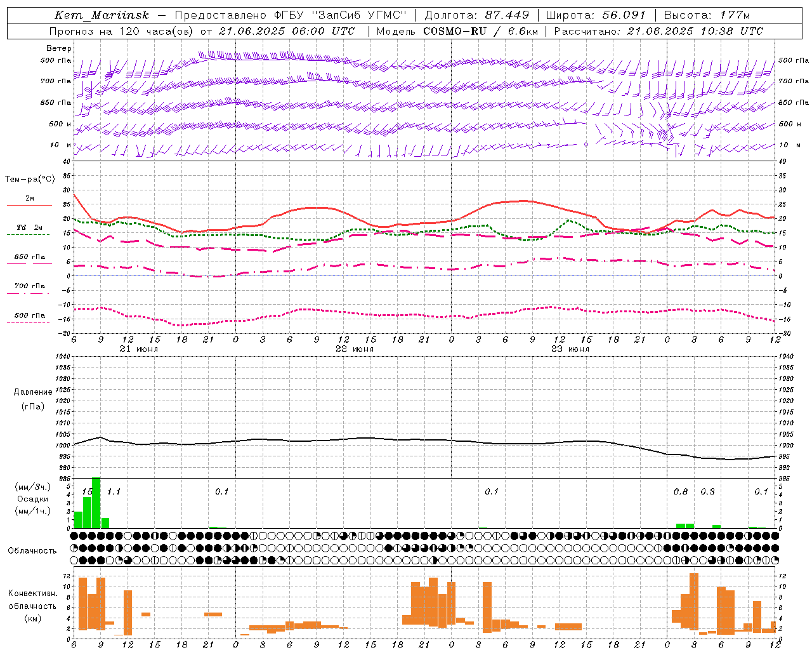Click the Долгота: 87.449 value
This screenshot has width=812, height=650.
[x=477, y=15]
